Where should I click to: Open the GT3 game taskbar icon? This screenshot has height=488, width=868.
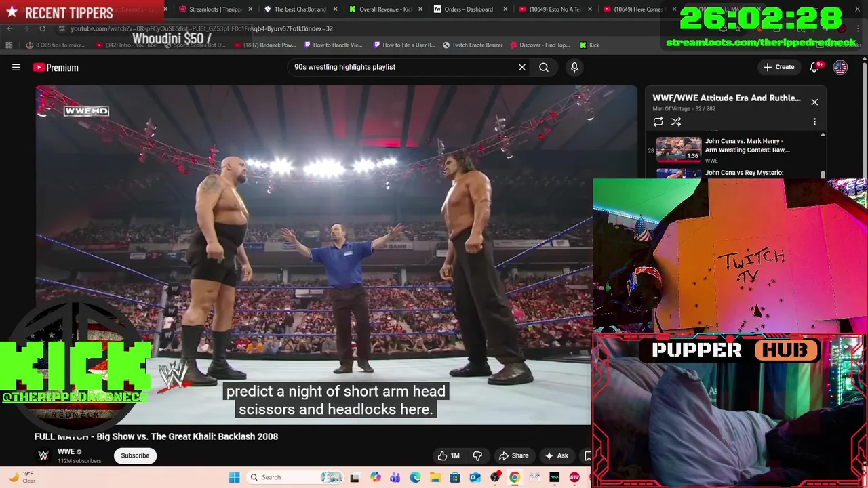pyautogui.click(x=574, y=477)
